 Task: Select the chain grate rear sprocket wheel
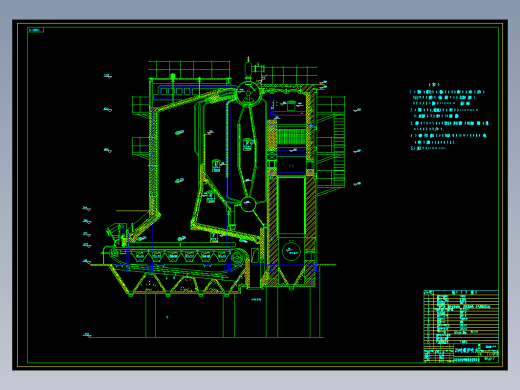237,257
